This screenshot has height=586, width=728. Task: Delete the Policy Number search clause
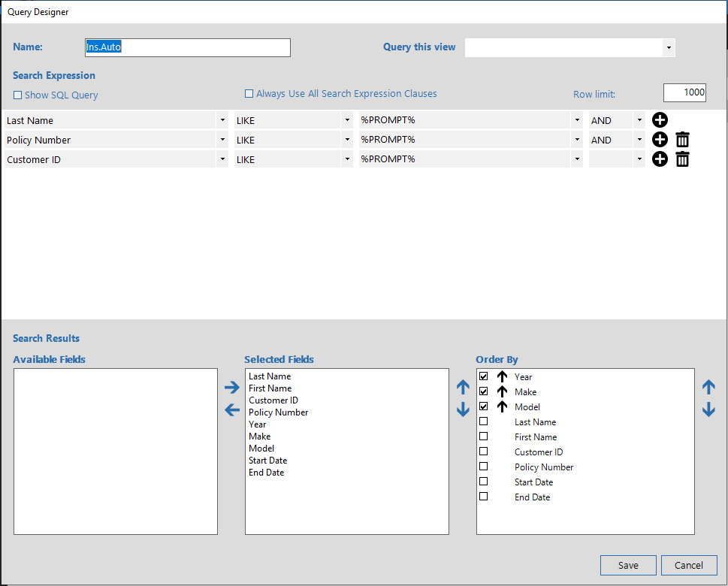coord(682,140)
